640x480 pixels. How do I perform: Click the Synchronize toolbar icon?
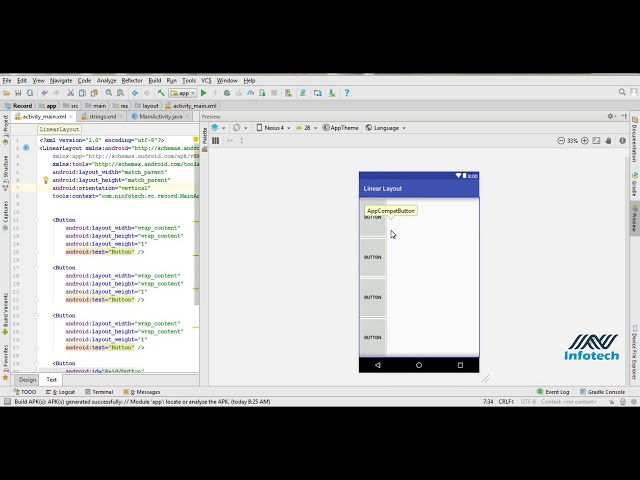[x=30, y=93]
